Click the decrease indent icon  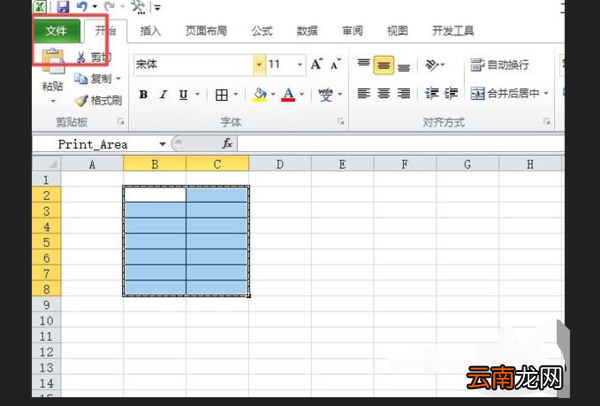(432, 93)
